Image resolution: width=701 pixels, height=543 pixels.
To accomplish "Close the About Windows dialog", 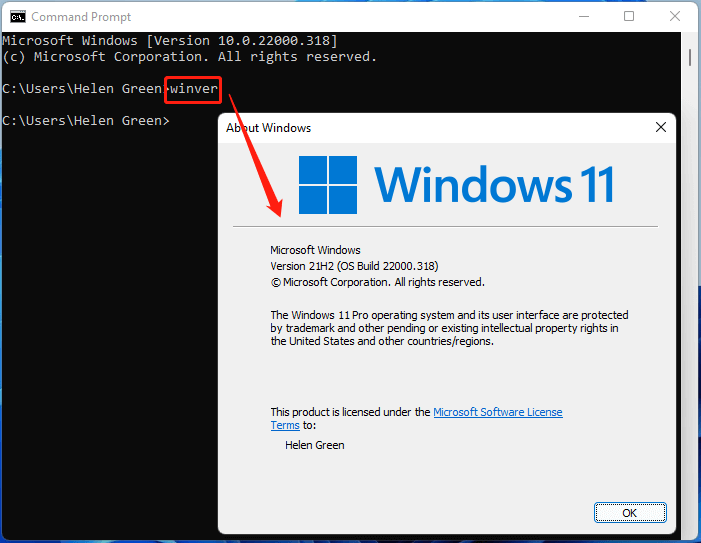I will coord(661,127).
